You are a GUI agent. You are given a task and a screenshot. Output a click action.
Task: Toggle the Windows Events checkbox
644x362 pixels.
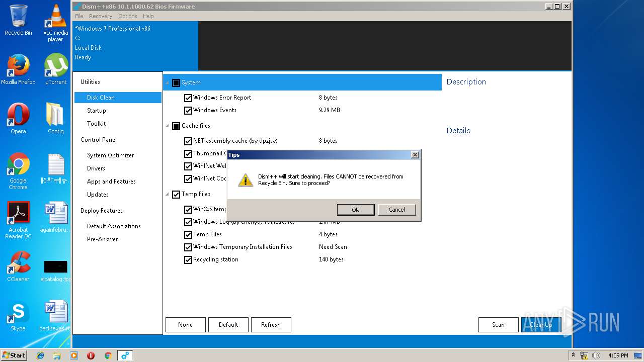pyautogui.click(x=188, y=110)
